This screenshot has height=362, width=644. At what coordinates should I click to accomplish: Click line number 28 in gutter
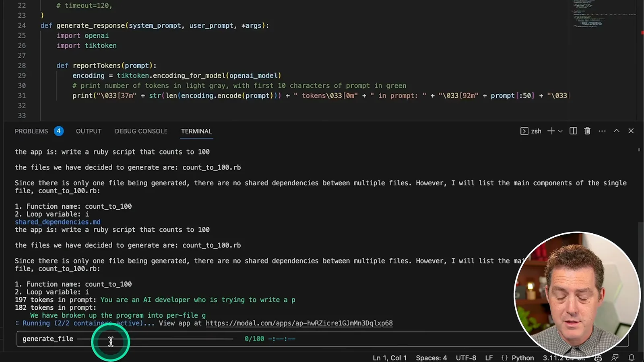pyautogui.click(x=22, y=66)
